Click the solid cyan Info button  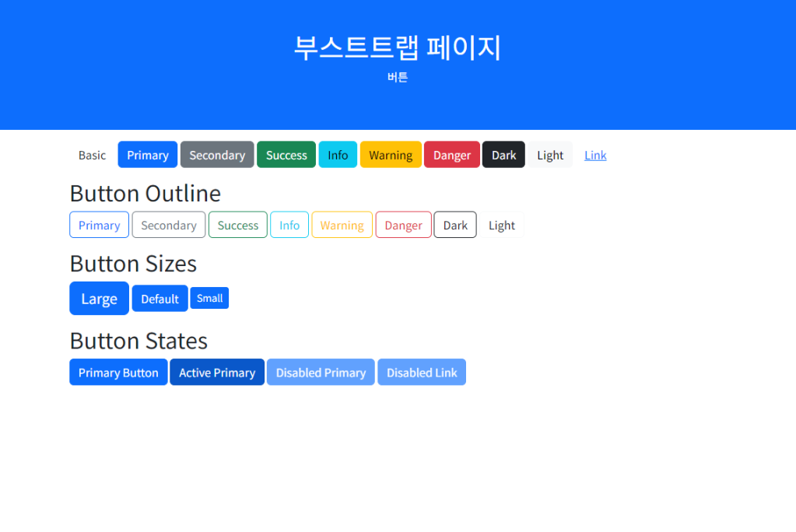(x=338, y=155)
